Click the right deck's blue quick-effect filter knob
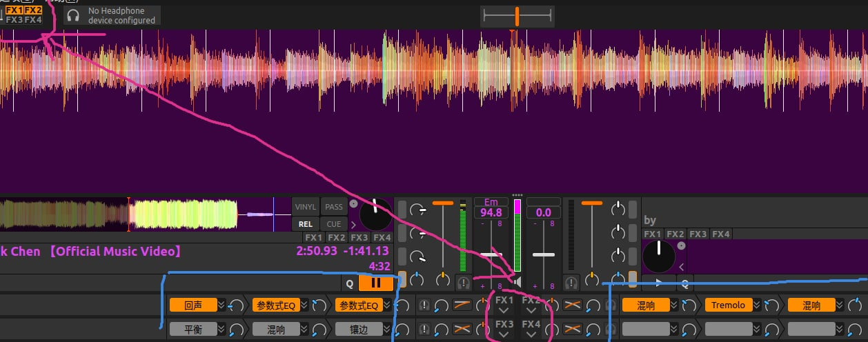 [x=618, y=279]
